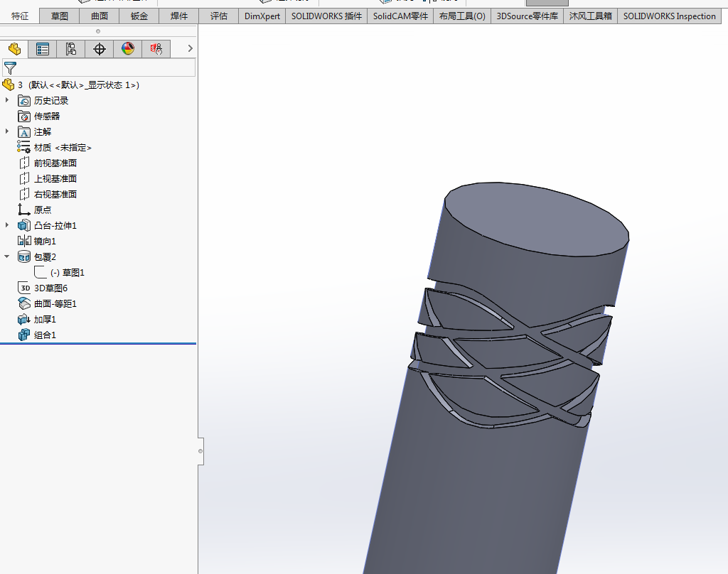Click the 原点 origin icon
Screen dimensions: 728x574
pos(24,210)
